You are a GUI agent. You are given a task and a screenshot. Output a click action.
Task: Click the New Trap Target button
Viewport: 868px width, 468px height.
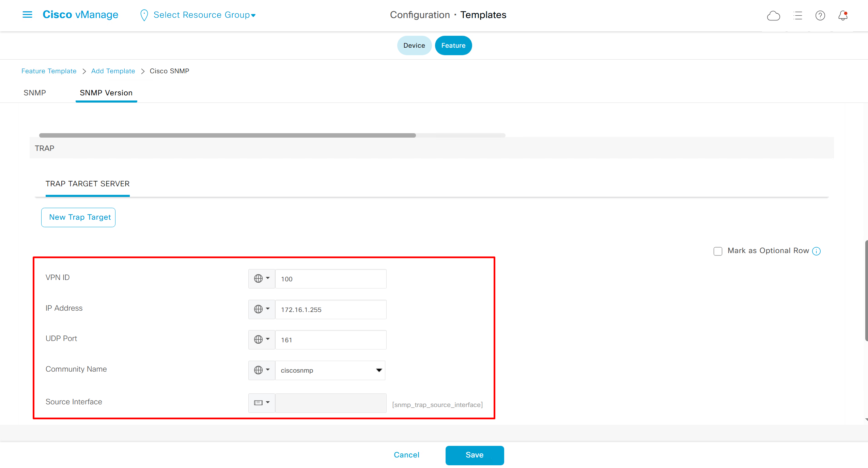[x=78, y=217]
